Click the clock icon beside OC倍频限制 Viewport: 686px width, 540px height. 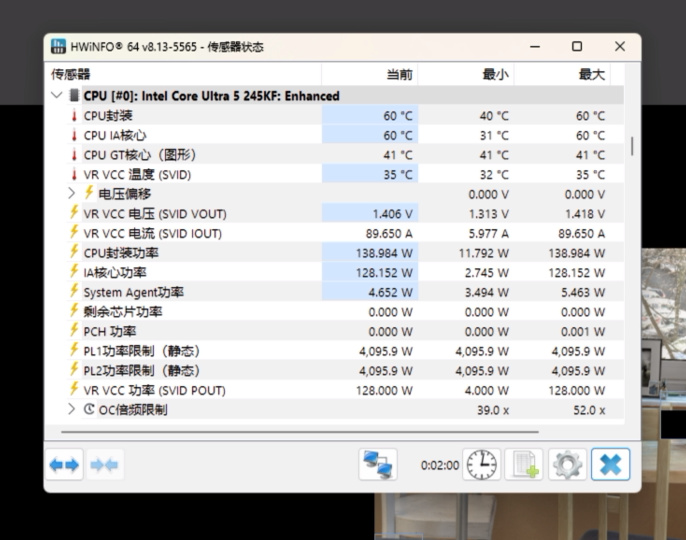[89, 409]
